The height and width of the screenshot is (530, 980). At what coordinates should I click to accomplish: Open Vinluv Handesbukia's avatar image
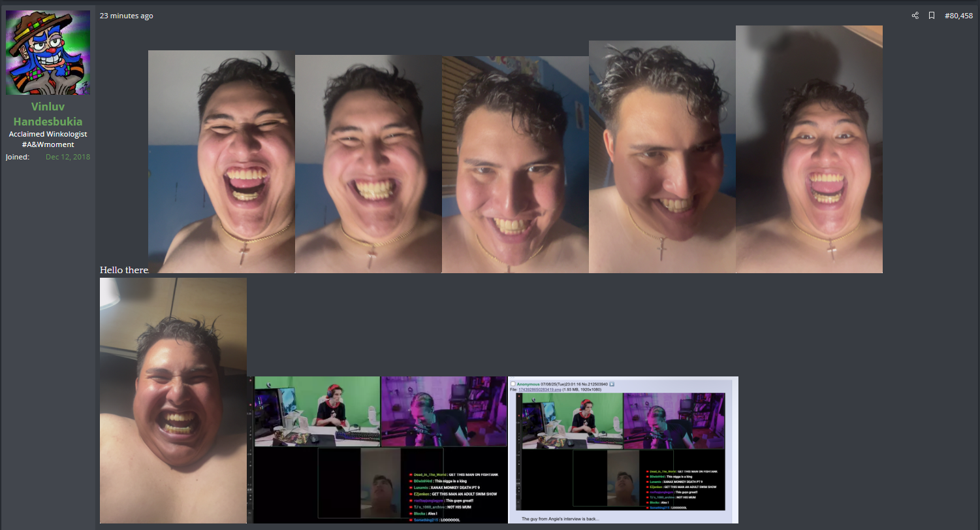click(48, 53)
